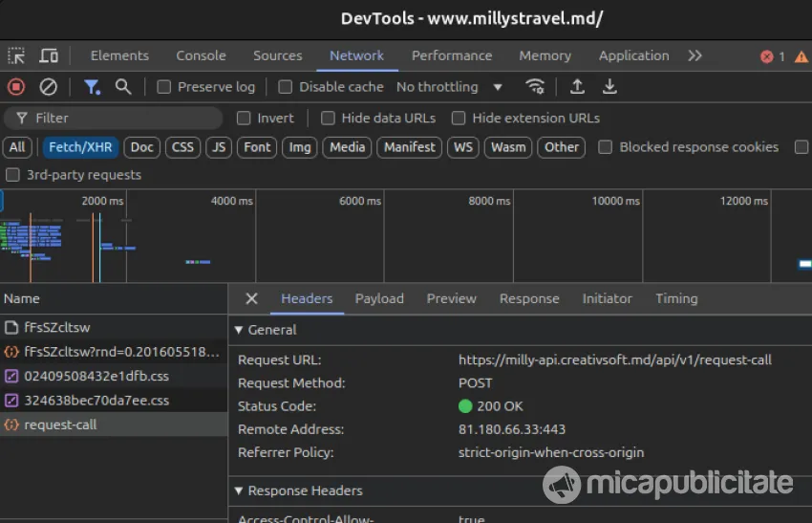Open the Response tab
The image size is (812, 523).
coord(529,298)
